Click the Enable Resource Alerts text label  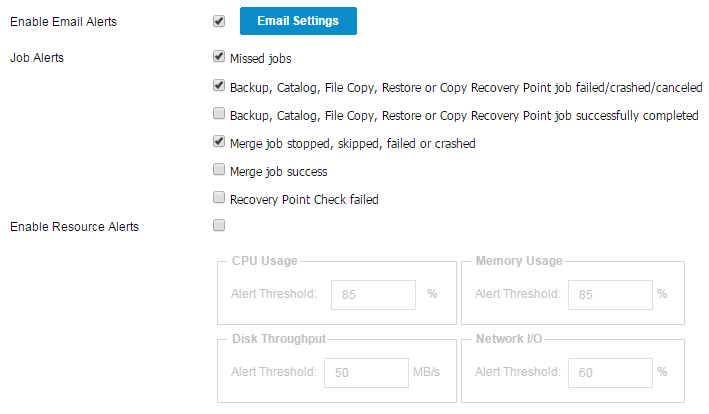tap(74, 226)
